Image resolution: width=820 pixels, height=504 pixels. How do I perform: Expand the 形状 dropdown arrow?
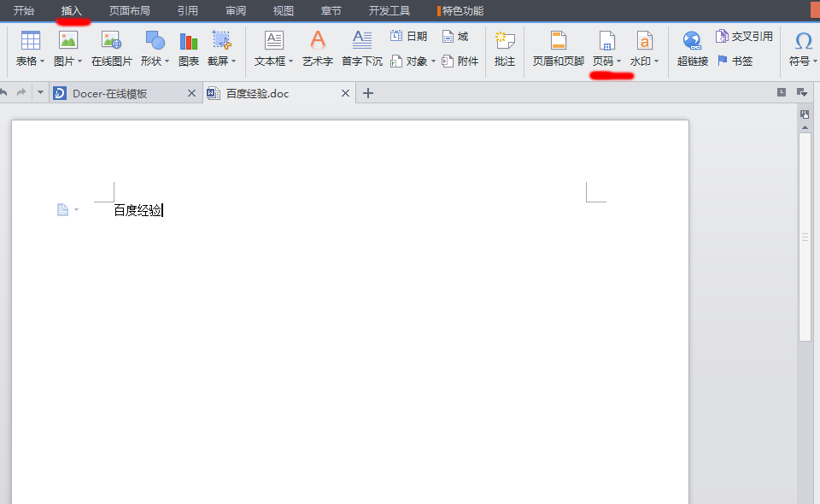[167, 62]
